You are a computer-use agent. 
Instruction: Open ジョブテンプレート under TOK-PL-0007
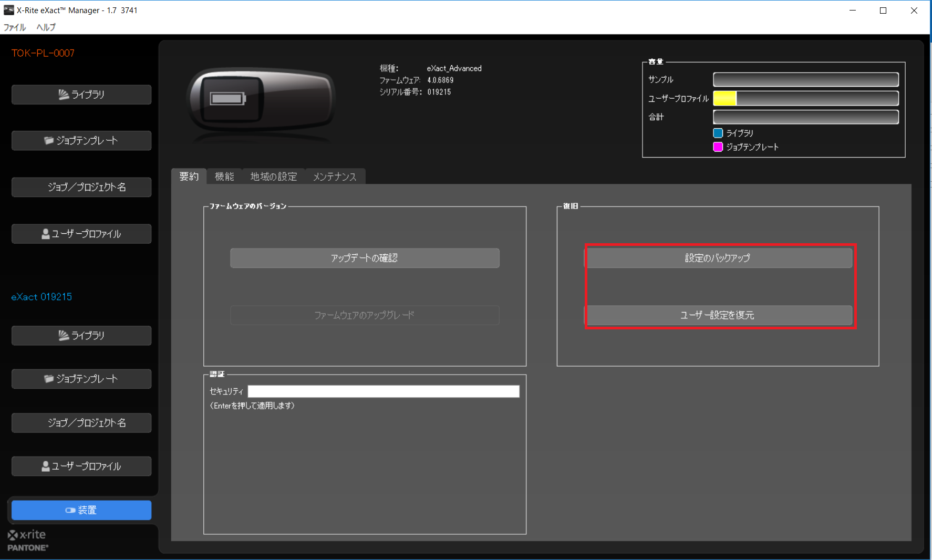[x=81, y=141]
